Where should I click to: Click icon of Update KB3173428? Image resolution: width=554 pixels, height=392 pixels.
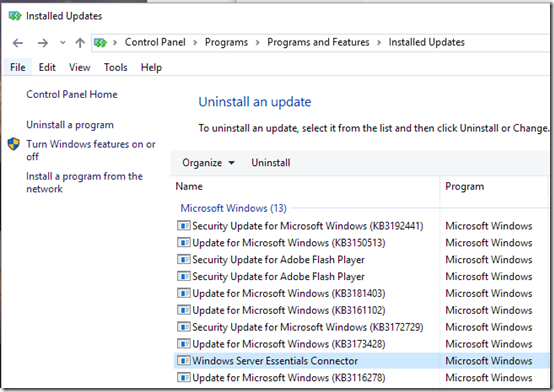(x=184, y=344)
